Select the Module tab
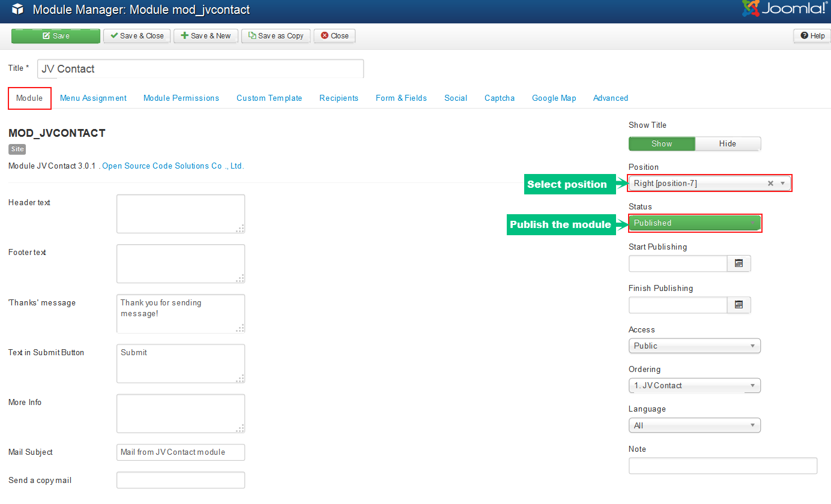The width and height of the screenshot is (831, 504). [x=29, y=98]
